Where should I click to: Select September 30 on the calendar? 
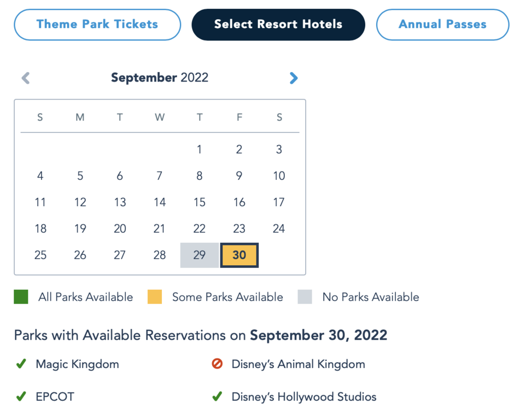239,255
